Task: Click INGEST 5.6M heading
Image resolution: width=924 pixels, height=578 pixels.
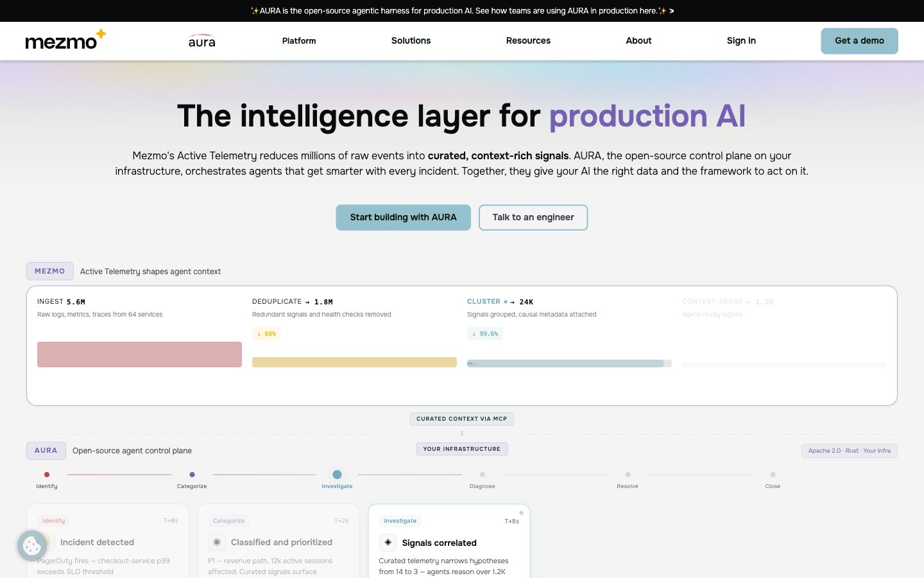Action: point(61,302)
